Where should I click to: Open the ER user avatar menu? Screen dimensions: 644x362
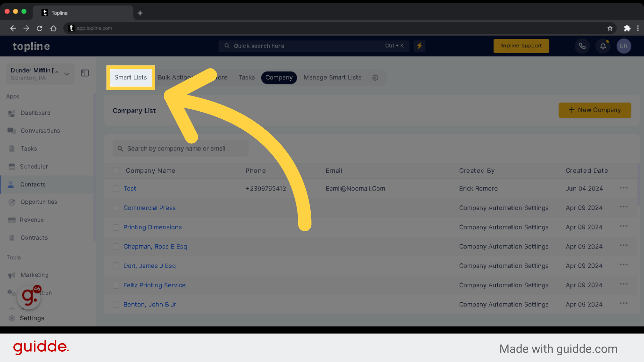[x=624, y=46]
